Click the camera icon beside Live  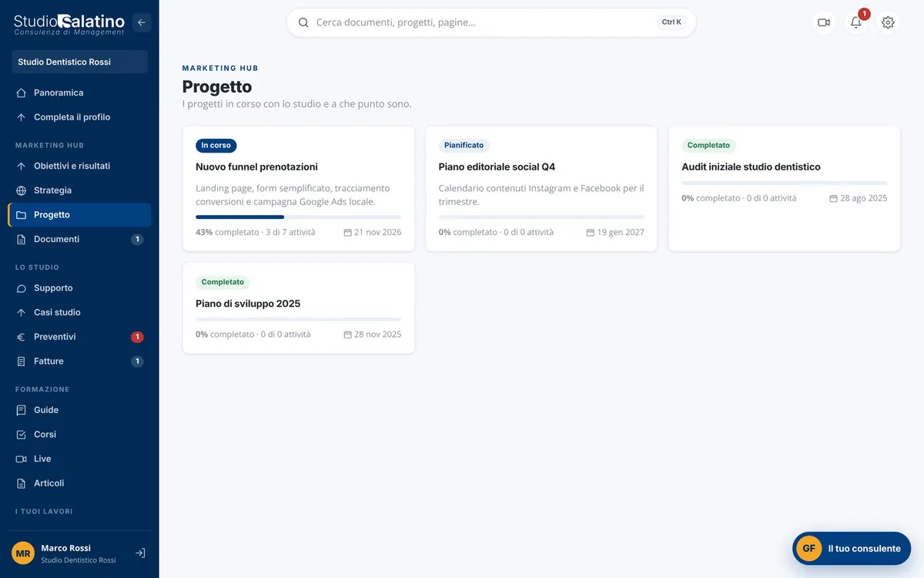point(21,459)
